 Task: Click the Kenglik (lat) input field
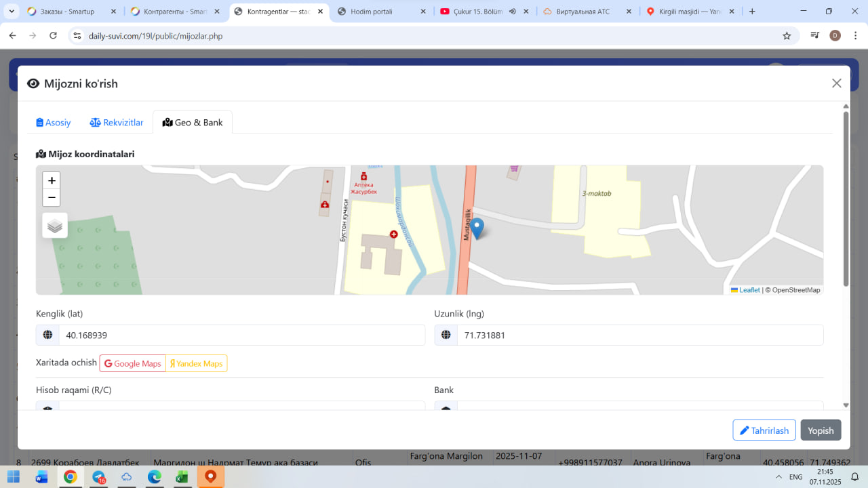(x=241, y=335)
